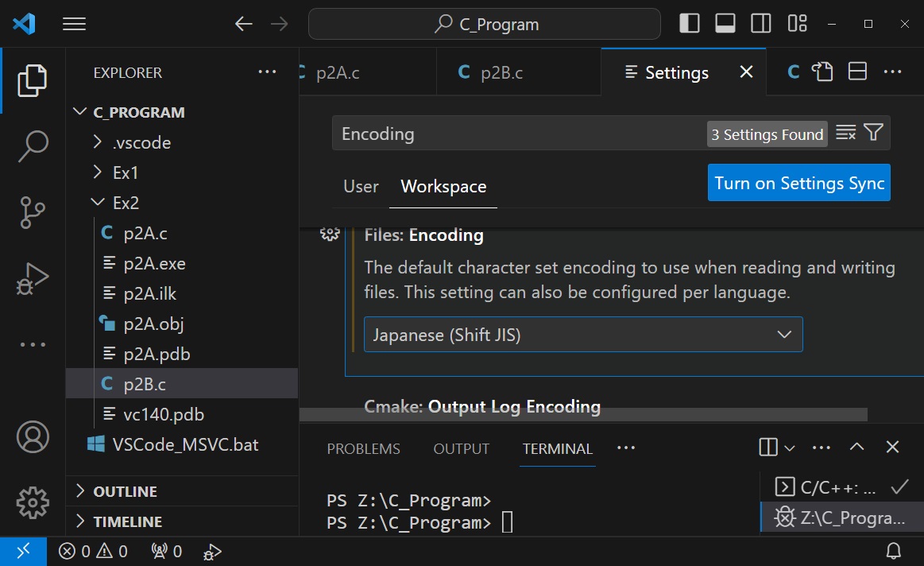Image resolution: width=924 pixels, height=566 pixels.
Task: Show errors and warnings count in status bar
Action: tap(93, 552)
